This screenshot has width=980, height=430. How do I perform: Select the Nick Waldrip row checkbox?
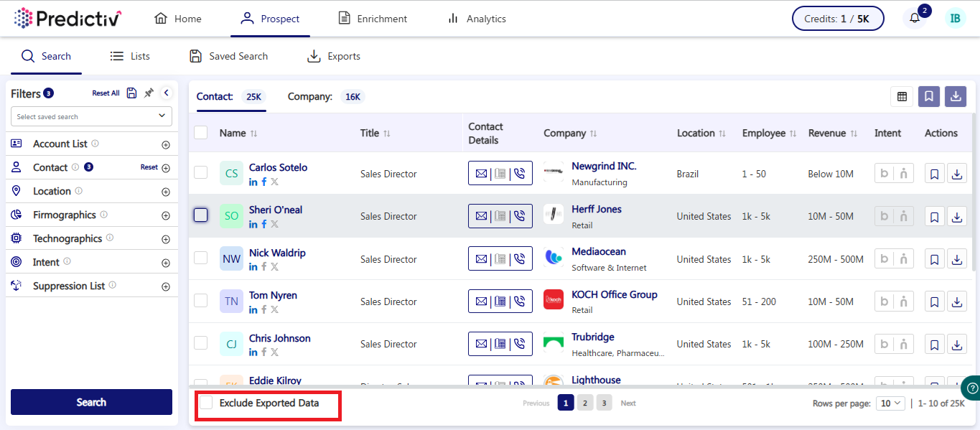click(201, 258)
